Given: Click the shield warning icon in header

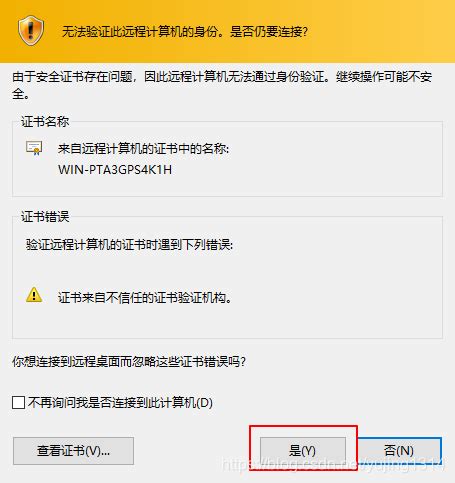Looking at the screenshot, I should pos(31,31).
